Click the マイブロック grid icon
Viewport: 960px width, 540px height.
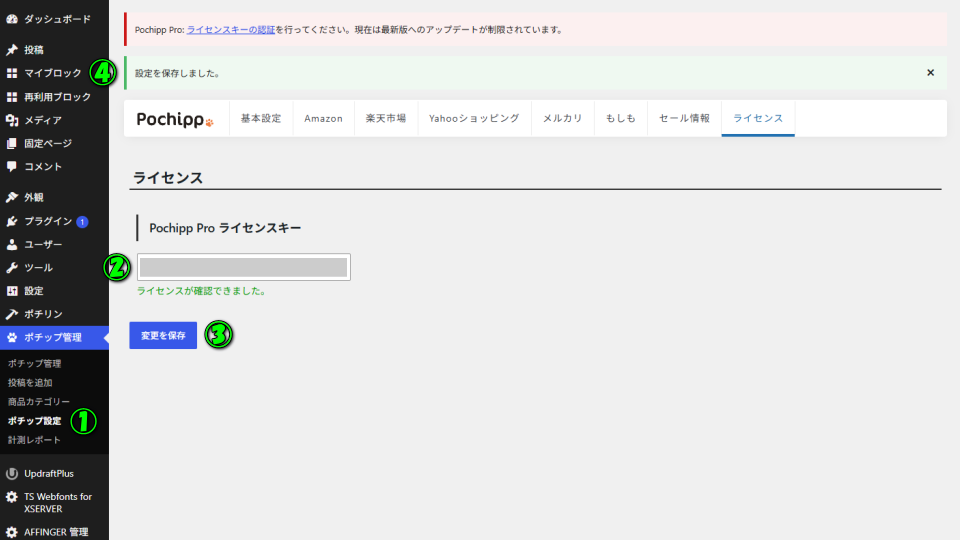click(x=12, y=73)
